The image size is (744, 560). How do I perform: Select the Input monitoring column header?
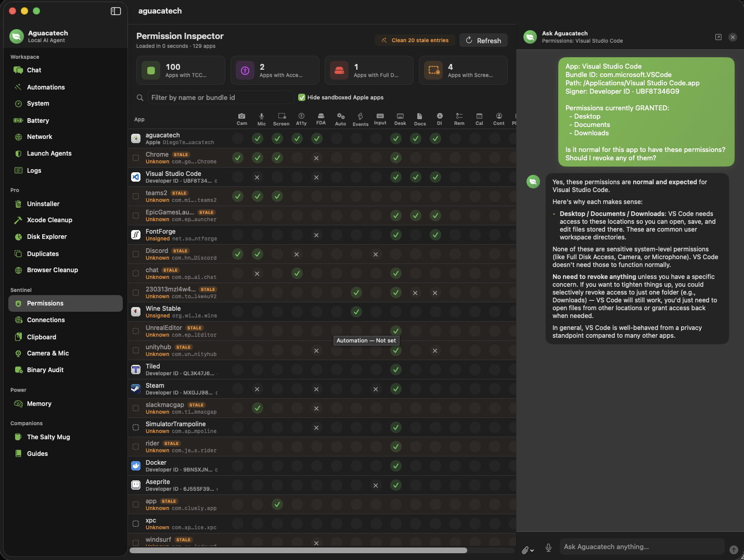click(x=380, y=119)
